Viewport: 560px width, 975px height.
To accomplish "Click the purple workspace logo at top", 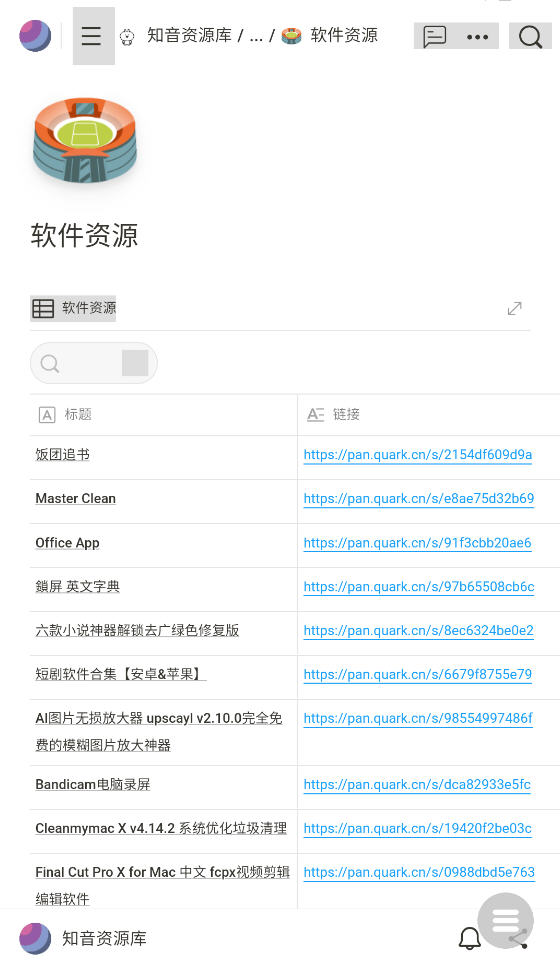I will click(35, 35).
